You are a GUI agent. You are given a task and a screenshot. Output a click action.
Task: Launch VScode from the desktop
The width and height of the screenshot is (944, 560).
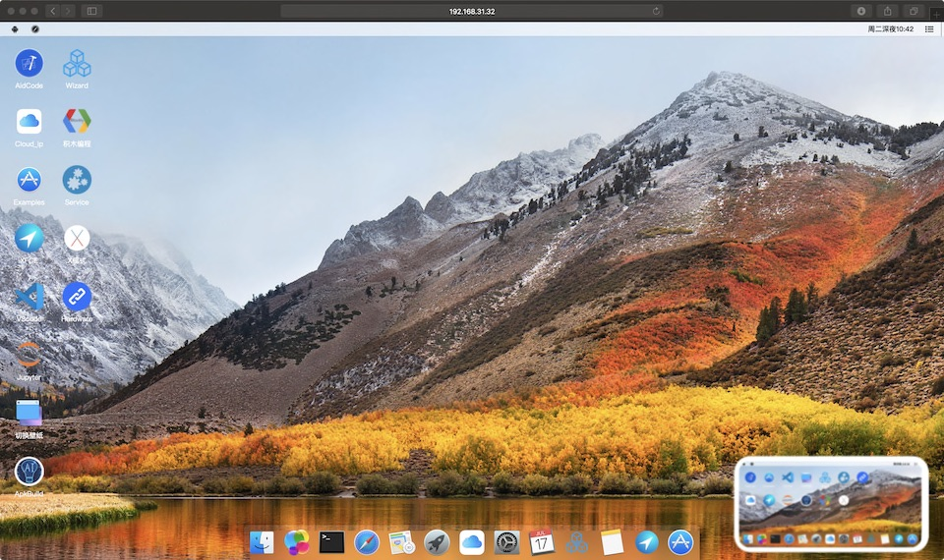point(29,297)
